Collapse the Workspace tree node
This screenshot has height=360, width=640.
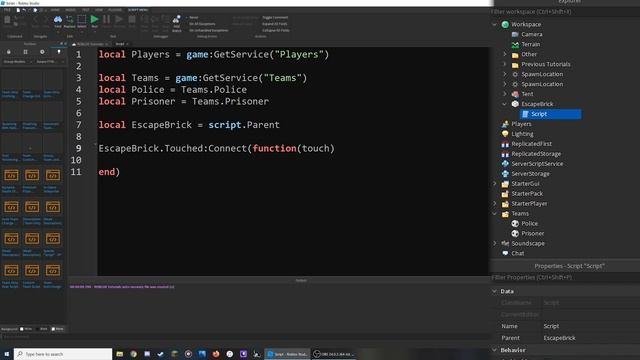tap(495, 24)
